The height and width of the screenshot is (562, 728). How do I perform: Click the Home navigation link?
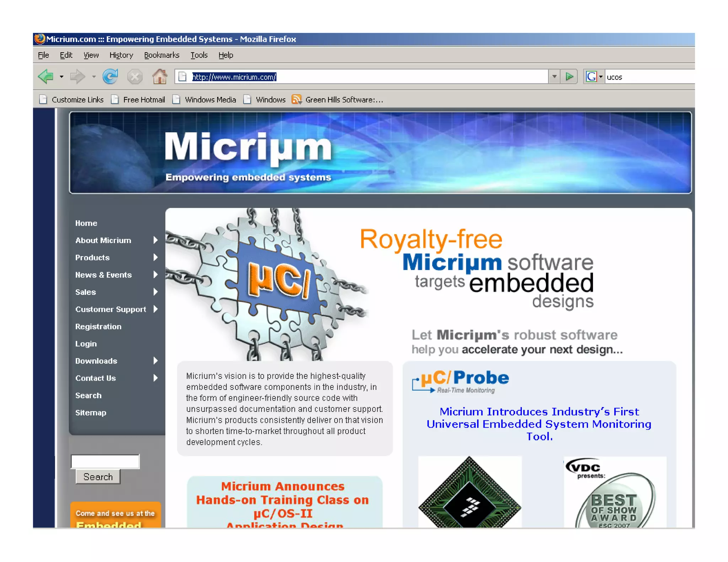86,223
